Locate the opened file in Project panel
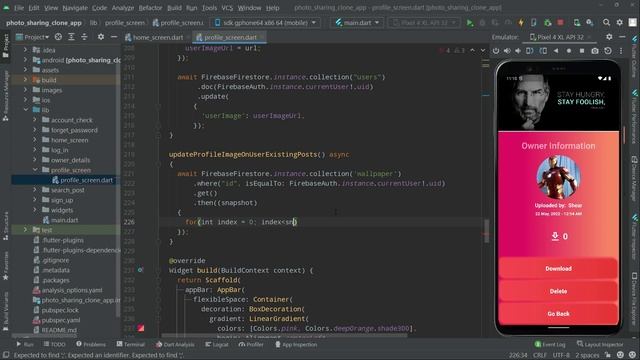The height and width of the screenshot is (360, 640). tap(58, 37)
